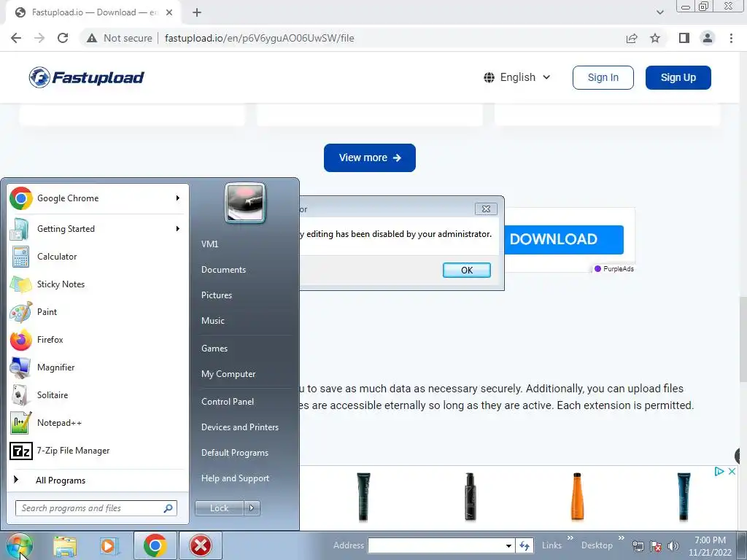The height and width of the screenshot is (560, 747).
Task: Go back using Chrome back arrow
Action: [16, 38]
